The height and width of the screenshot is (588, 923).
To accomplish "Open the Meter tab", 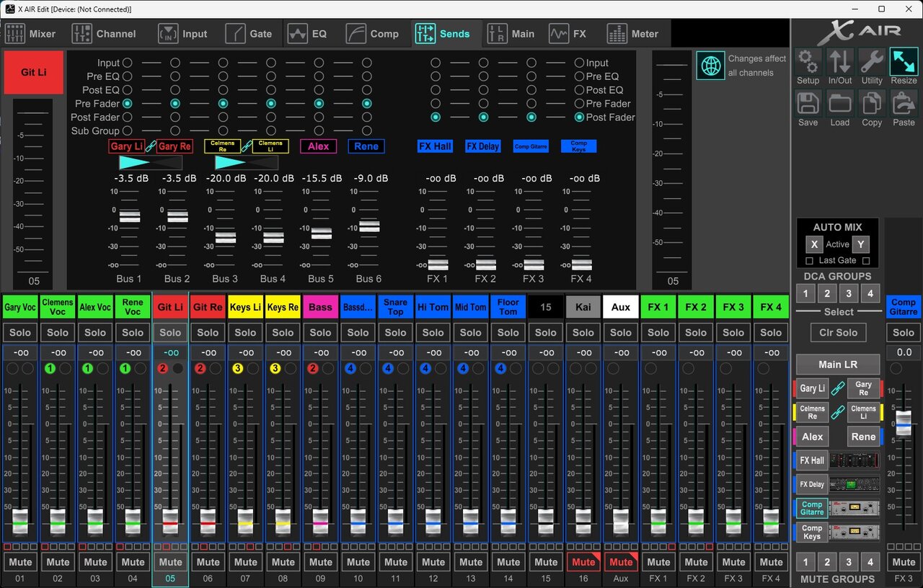I will (633, 34).
